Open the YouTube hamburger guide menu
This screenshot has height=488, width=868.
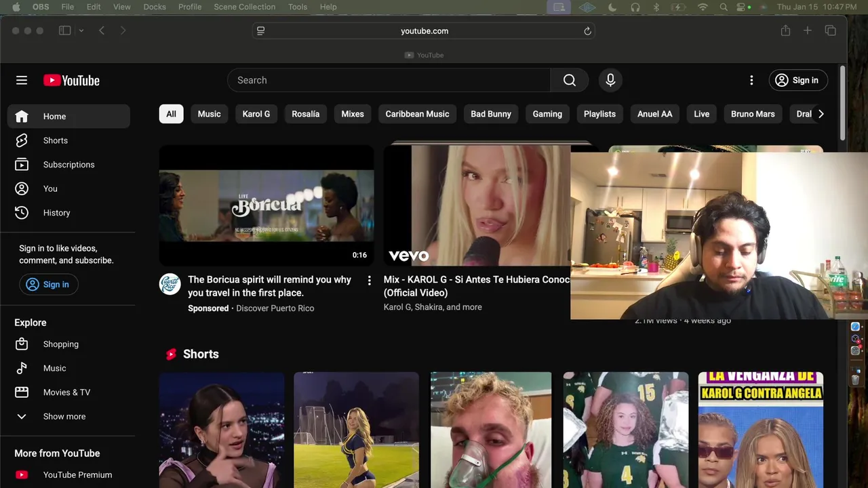pyautogui.click(x=22, y=80)
